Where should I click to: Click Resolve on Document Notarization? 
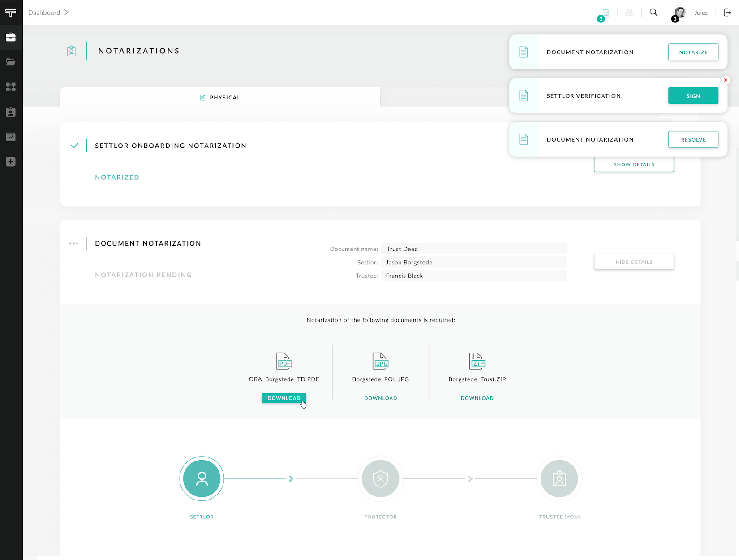coord(693,139)
